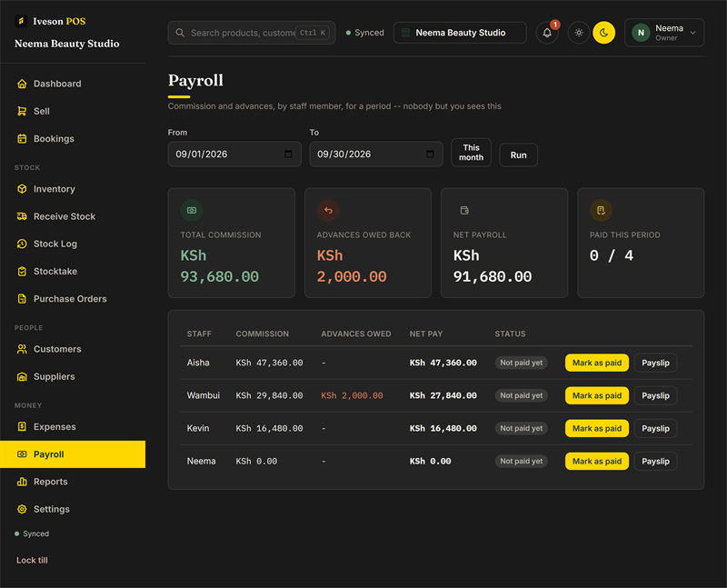Open Wambui's Payslip

click(x=655, y=395)
